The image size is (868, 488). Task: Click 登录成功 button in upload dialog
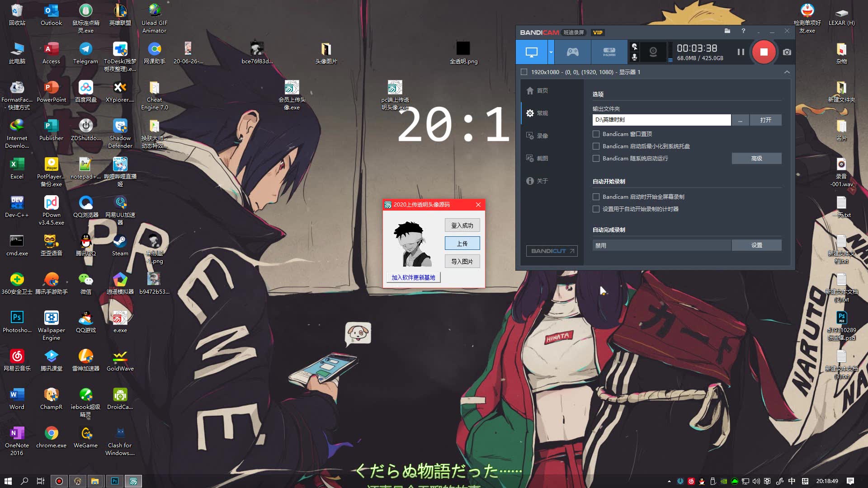click(x=462, y=225)
